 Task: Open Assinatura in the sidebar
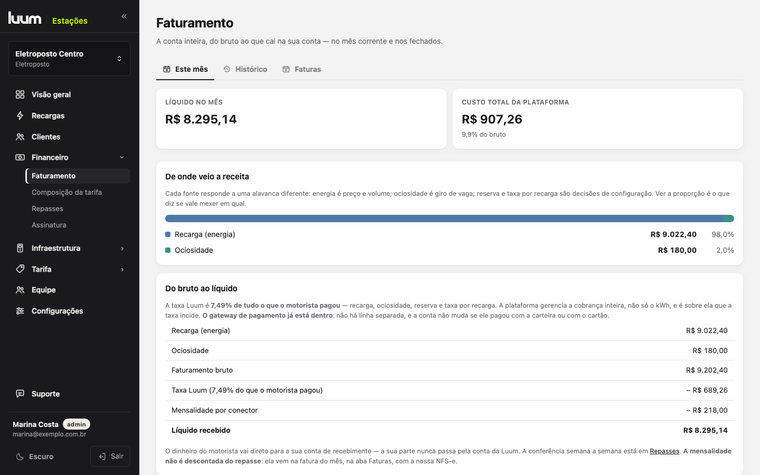[x=49, y=225]
